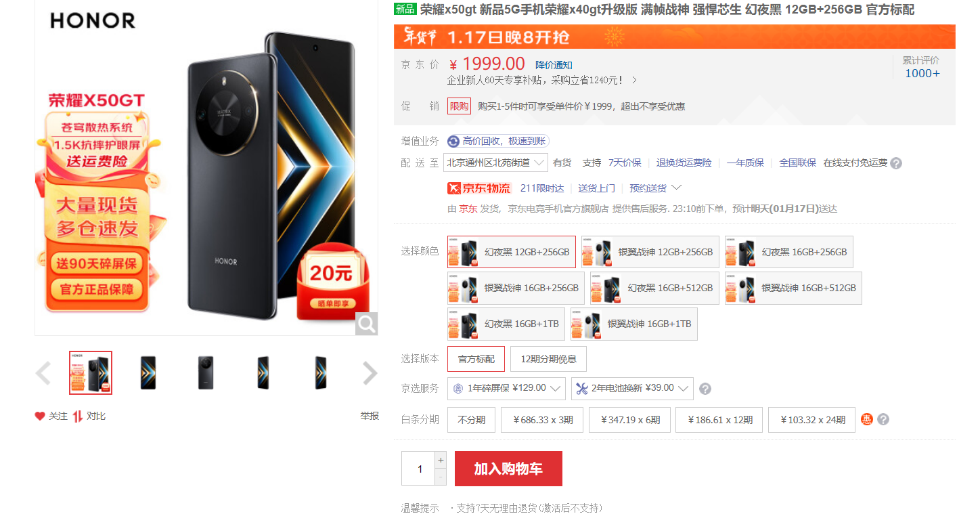The height and width of the screenshot is (514, 980).
Task: Open help icon beside 在线支付免运费
Action: pos(896,163)
